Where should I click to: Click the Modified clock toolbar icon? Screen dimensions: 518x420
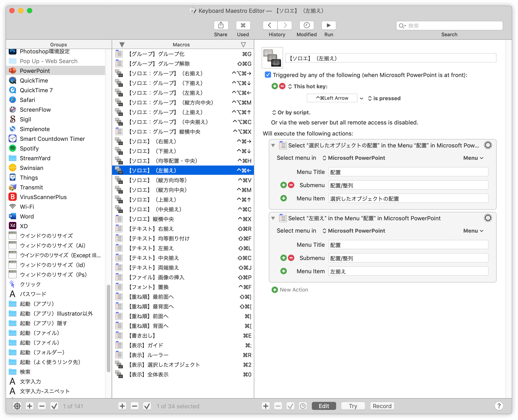pyautogui.click(x=306, y=25)
